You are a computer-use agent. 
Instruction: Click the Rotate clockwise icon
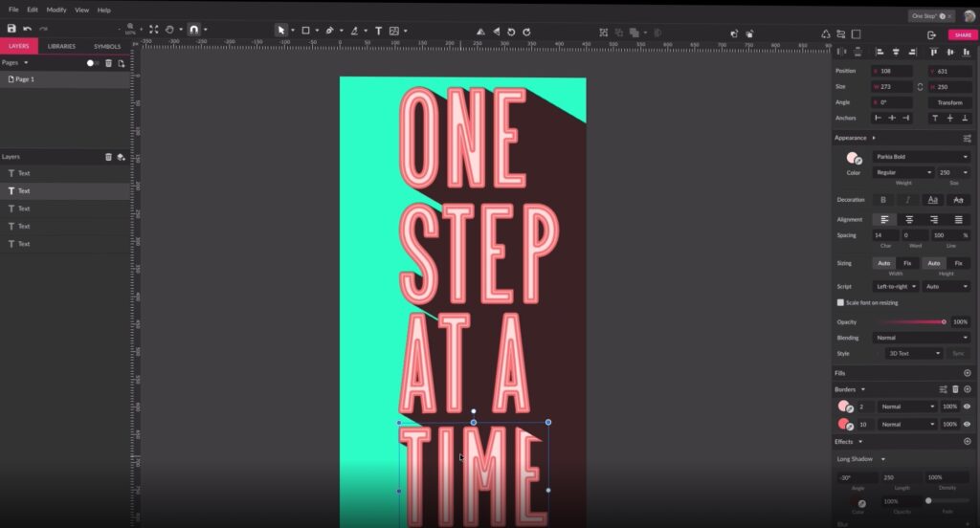pyautogui.click(x=527, y=32)
